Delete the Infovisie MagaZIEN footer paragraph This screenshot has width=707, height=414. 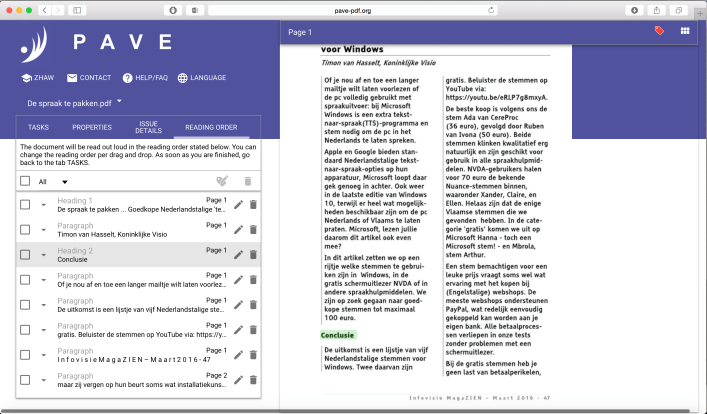pos(253,355)
